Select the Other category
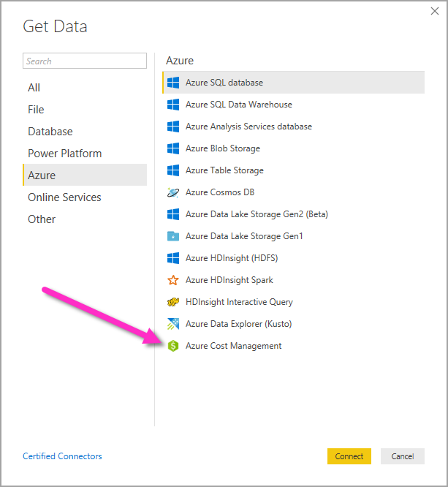 point(85,219)
